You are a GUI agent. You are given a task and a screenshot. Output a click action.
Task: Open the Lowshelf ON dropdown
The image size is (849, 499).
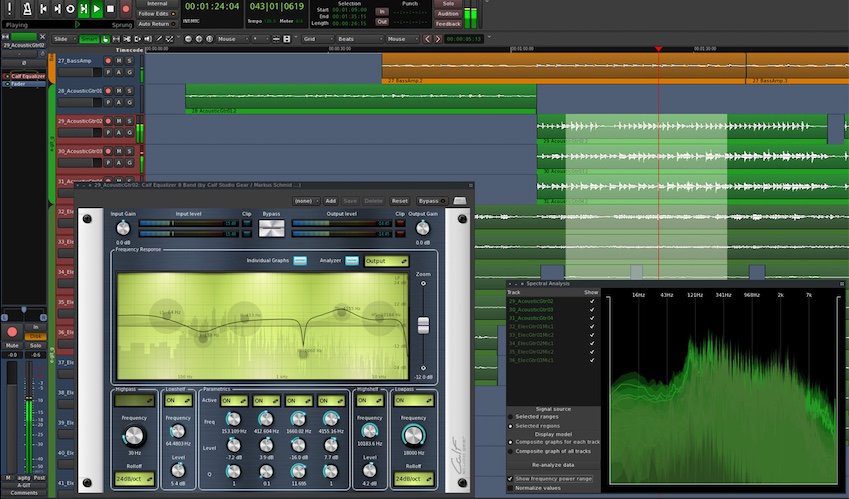coord(178,400)
